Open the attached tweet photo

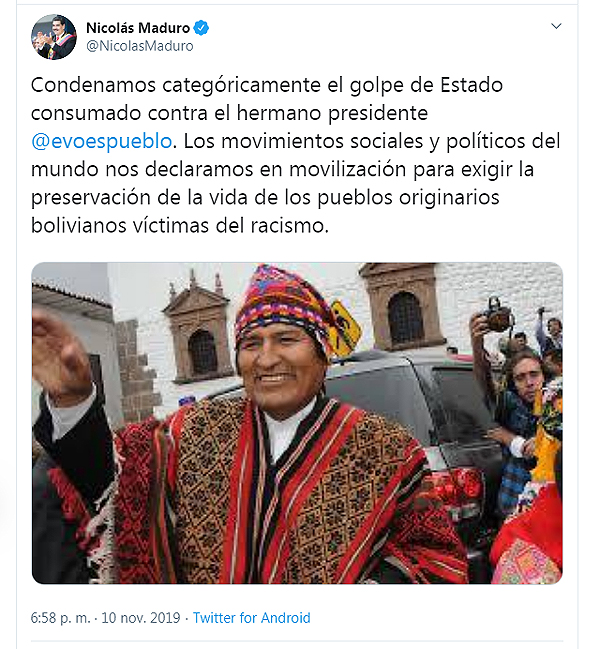[297, 423]
